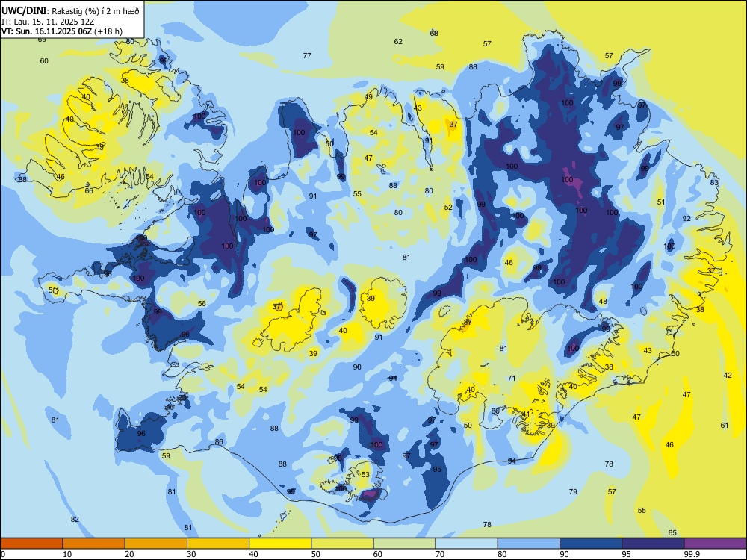Click the 10–20 orange legend swatch

(94, 544)
